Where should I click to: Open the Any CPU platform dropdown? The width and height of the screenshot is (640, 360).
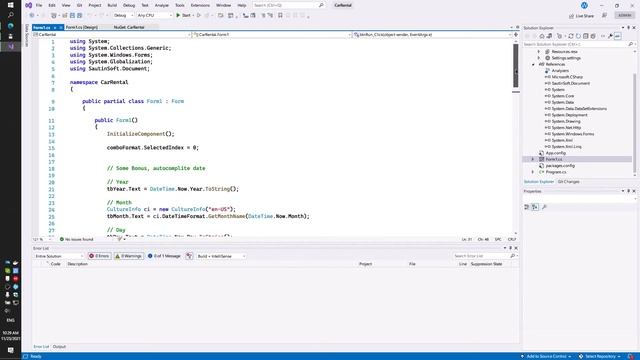coord(154,15)
